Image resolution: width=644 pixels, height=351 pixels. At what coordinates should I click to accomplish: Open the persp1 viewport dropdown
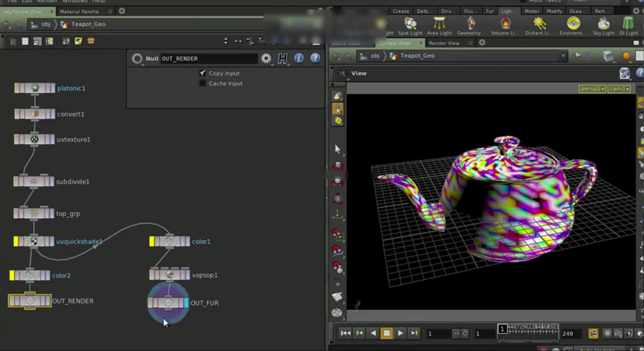(x=592, y=89)
